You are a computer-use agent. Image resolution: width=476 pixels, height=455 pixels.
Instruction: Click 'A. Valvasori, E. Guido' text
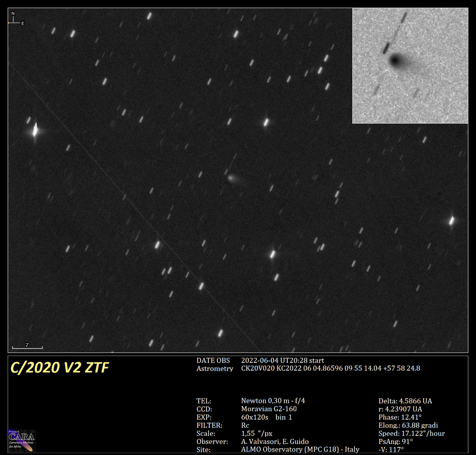click(x=275, y=442)
